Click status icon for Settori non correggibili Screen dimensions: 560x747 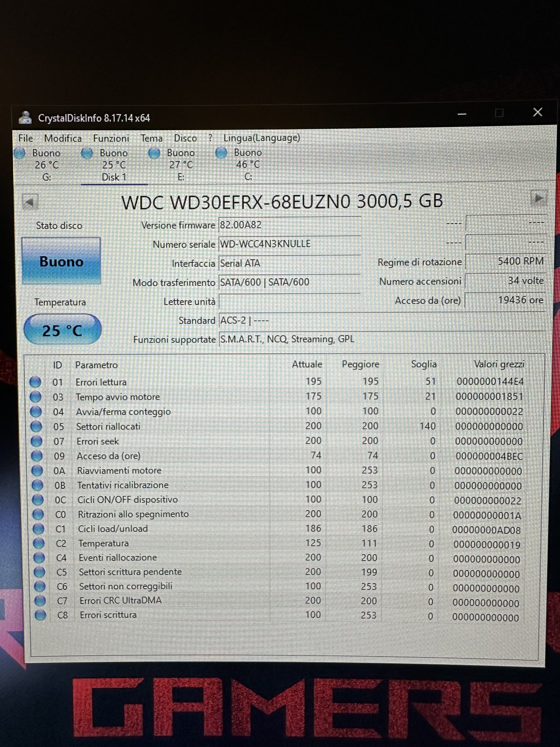40,586
